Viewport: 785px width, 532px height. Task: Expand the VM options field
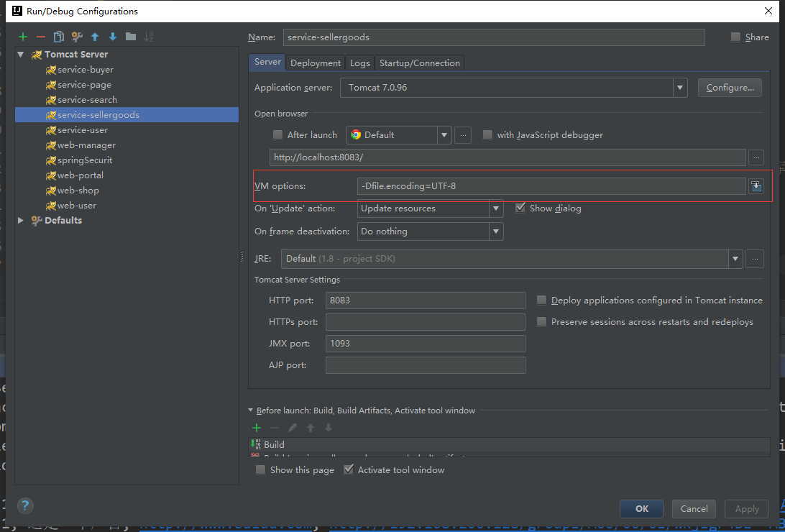[x=756, y=186]
